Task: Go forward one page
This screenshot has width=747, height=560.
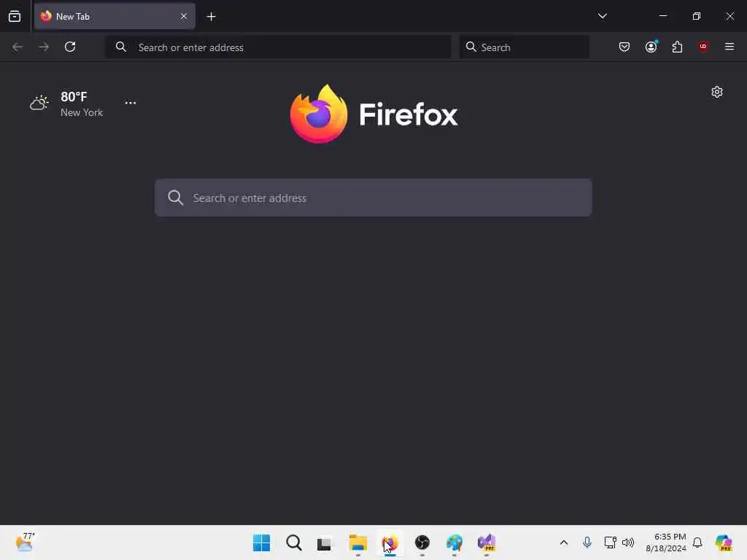Action: (44, 47)
